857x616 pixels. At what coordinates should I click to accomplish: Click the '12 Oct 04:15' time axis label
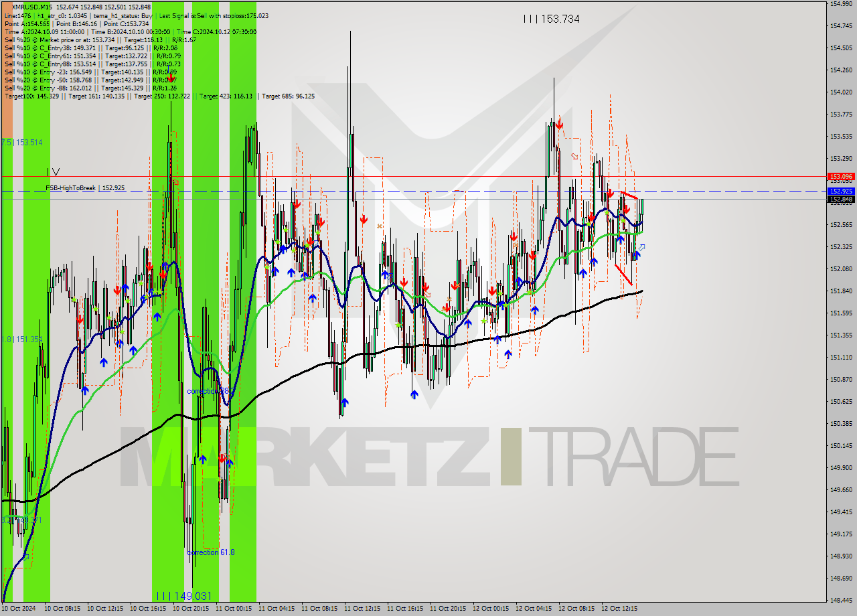(534, 609)
